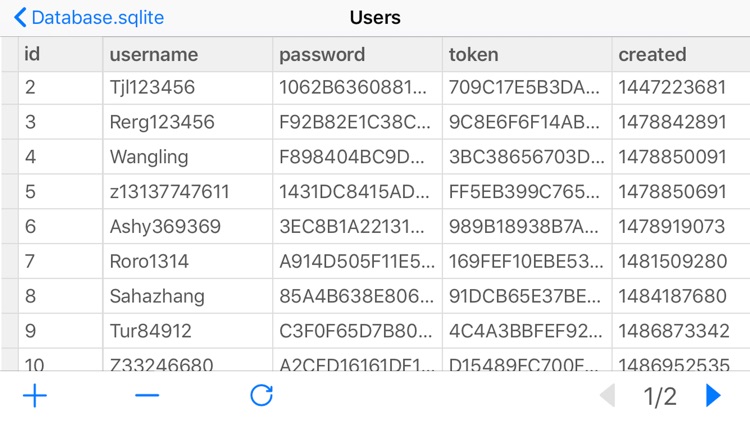Viewport: 750px width, 422px height.
Task: Select the password column header
Action: point(357,55)
